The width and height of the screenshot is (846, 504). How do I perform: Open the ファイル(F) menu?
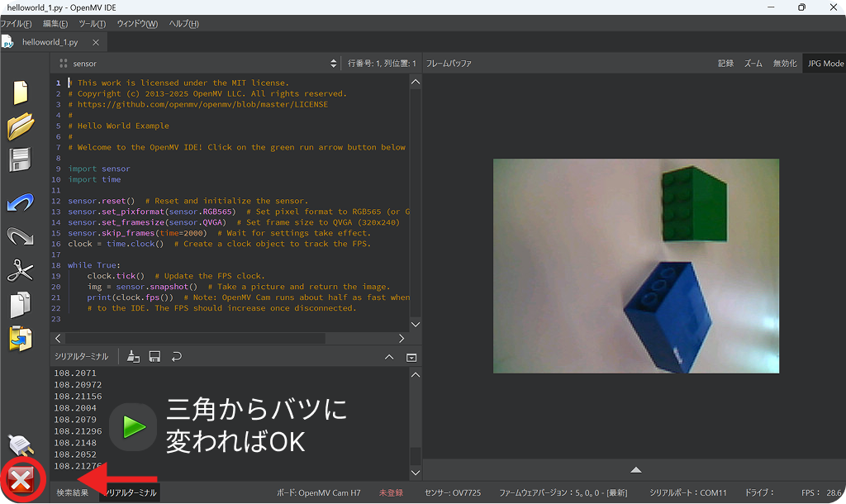pos(17,24)
